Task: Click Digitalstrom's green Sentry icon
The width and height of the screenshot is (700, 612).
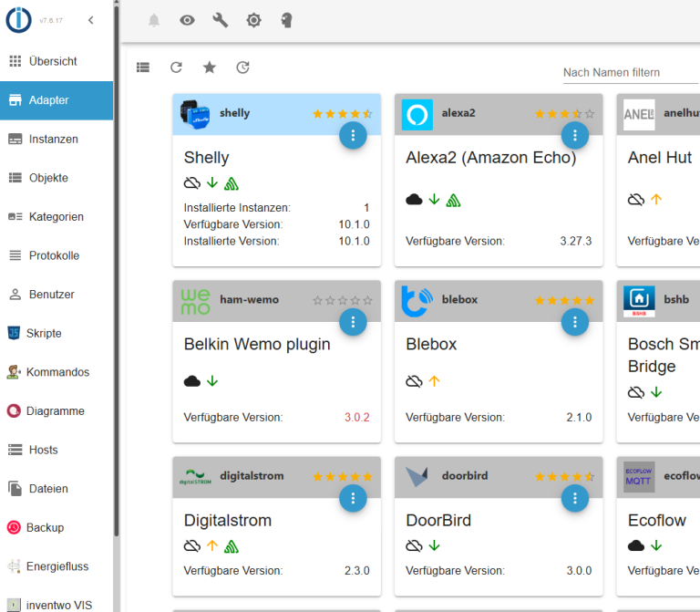Action: tap(232, 546)
